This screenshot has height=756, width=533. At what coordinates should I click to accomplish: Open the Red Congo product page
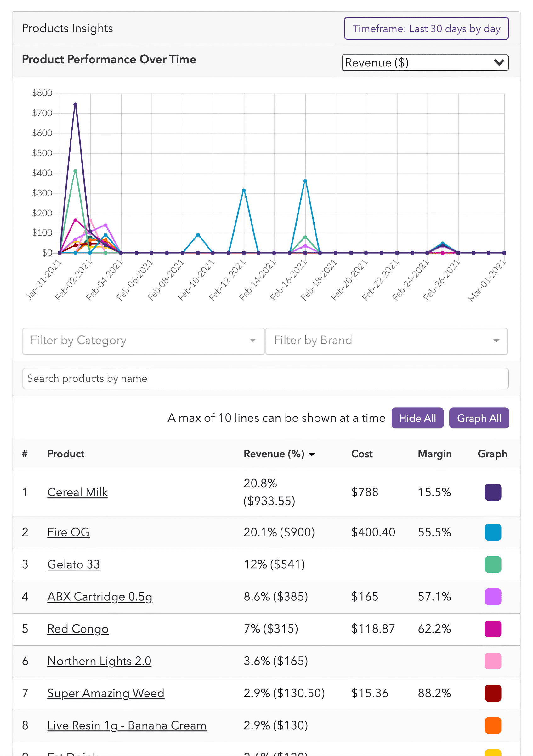point(78,629)
